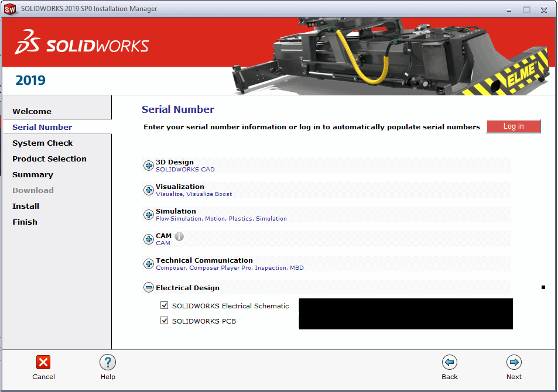This screenshot has height=392, width=558.
Task: Proceed with the Next arrow icon
Action: point(514,363)
